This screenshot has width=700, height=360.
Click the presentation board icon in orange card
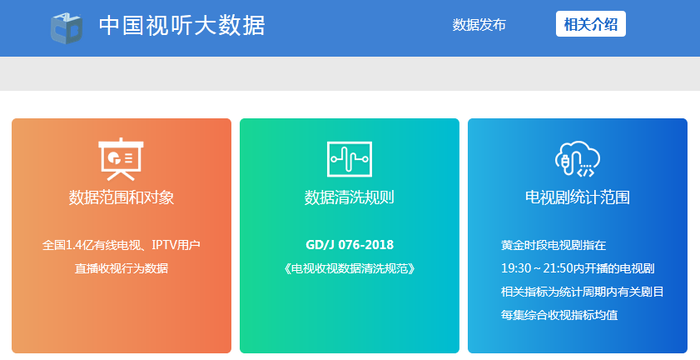(121, 159)
